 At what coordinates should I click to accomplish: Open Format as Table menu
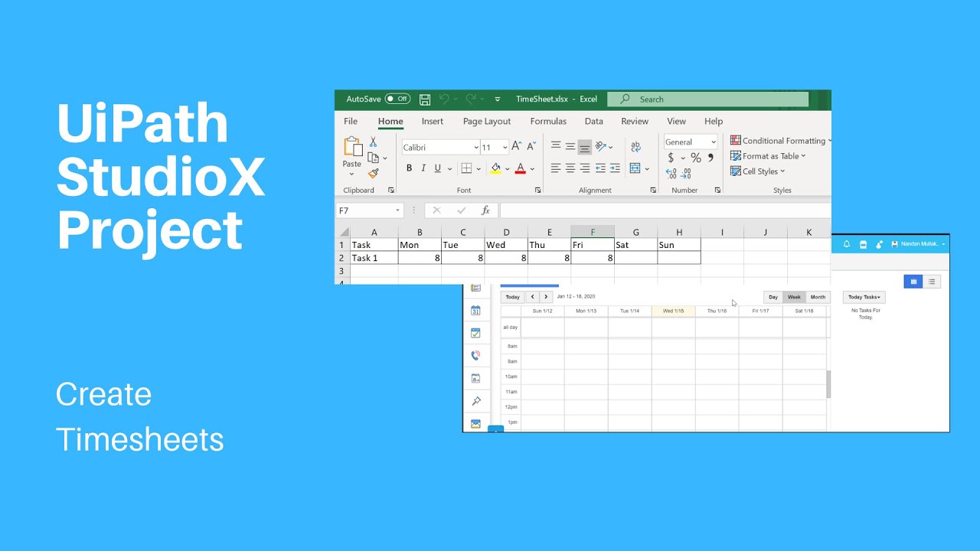click(x=768, y=156)
